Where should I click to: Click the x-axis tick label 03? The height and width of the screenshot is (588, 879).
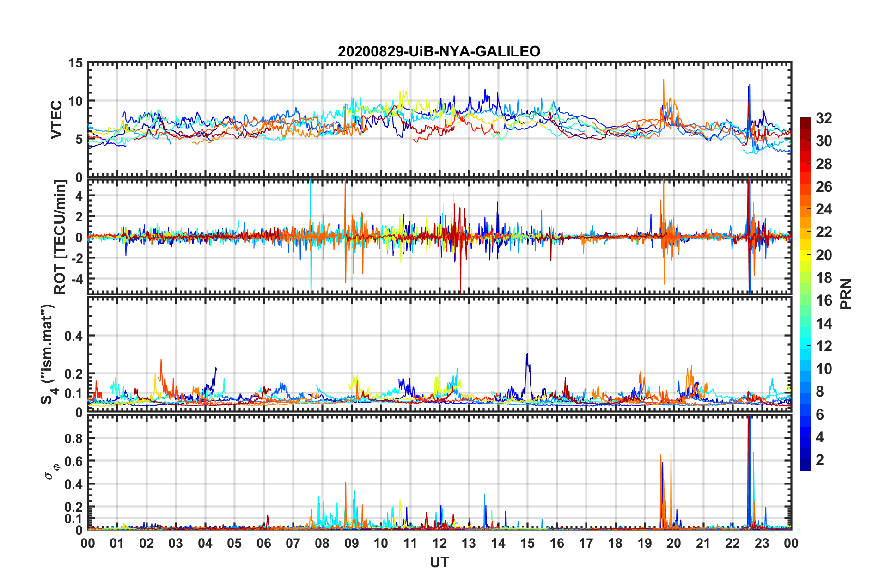pos(176,543)
